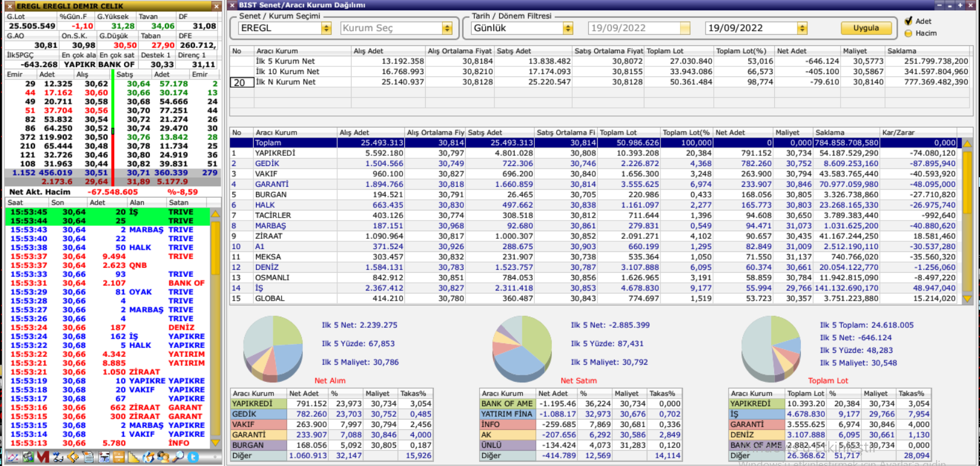Open the line chart tool icon

[12, 457]
